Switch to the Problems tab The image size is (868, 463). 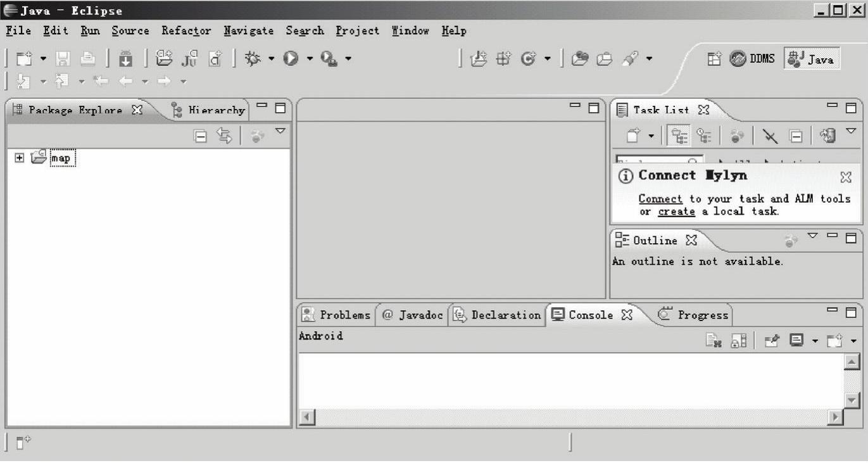click(x=337, y=315)
